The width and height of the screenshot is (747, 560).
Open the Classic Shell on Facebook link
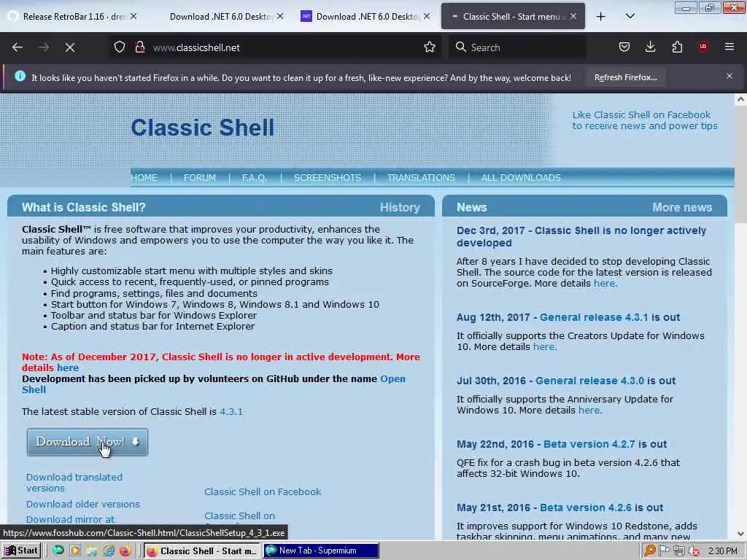click(x=263, y=492)
